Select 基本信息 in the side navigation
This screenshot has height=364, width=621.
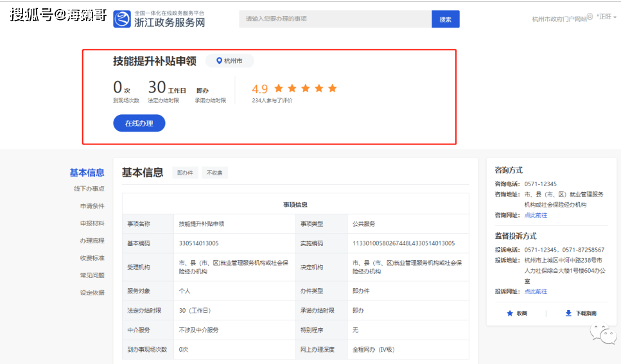[x=87, y=173]
